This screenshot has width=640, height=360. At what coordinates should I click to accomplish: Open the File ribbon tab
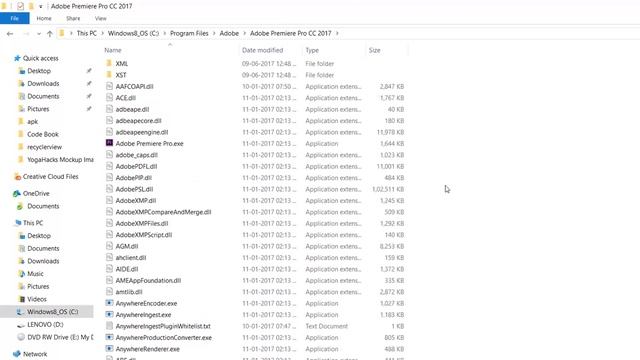pyautogui.click(x=15, y=18)
